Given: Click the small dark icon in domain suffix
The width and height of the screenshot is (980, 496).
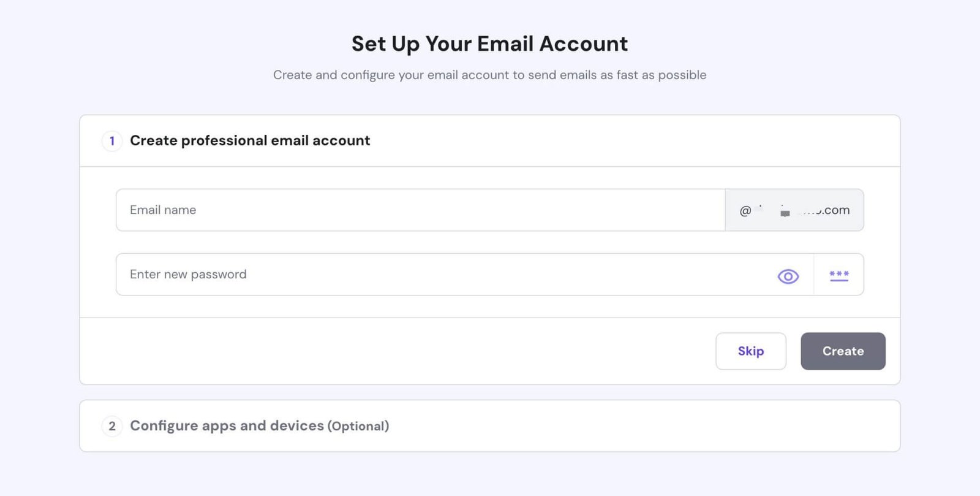Looking at the screenshot, I should tap(785, 213).
